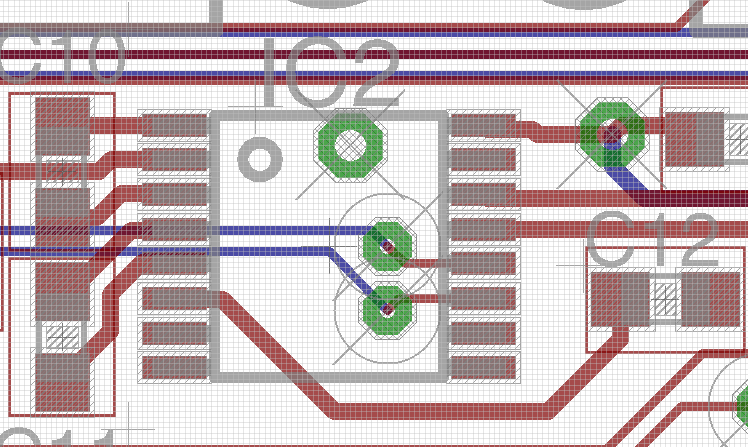748x447 pixels.
Task: Click the red pad right of the top-right via
Action: point(695,139)
